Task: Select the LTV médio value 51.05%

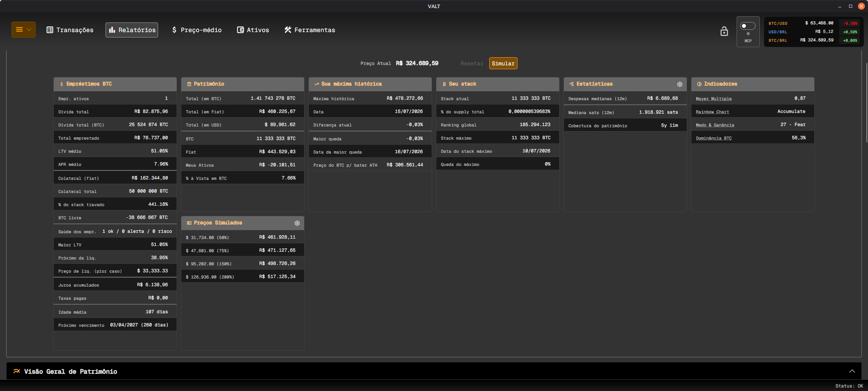Action: [159, 151]
